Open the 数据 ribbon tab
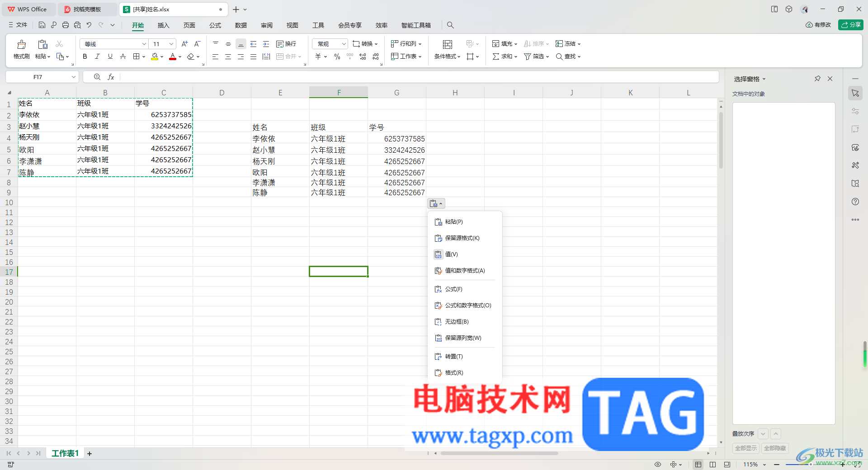 click(241, 25)
